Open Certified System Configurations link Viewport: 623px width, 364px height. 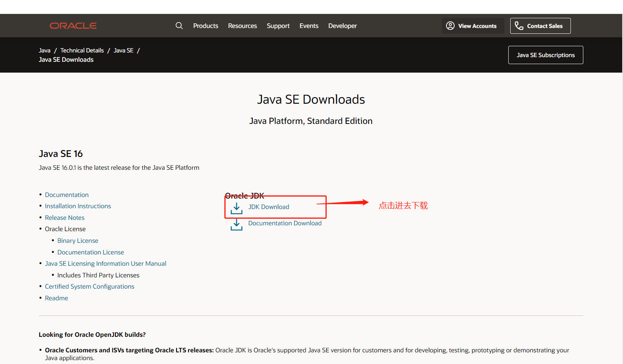tap(89, 286)
